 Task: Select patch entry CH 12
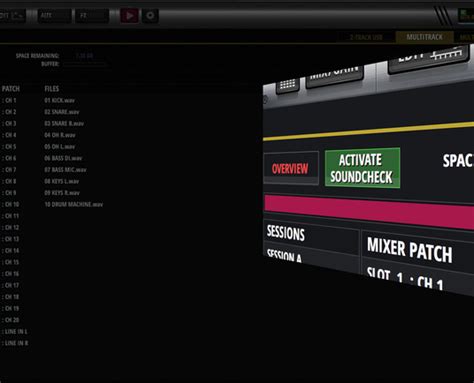(10, 227)
